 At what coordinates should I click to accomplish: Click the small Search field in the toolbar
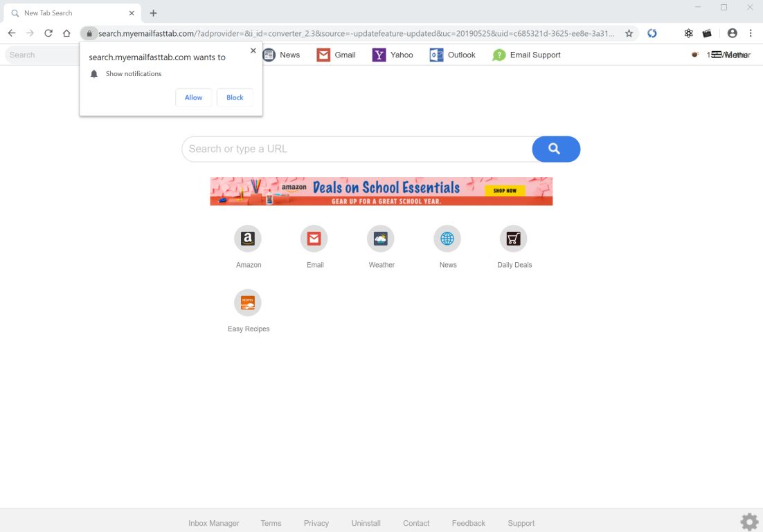coord(42,55)
